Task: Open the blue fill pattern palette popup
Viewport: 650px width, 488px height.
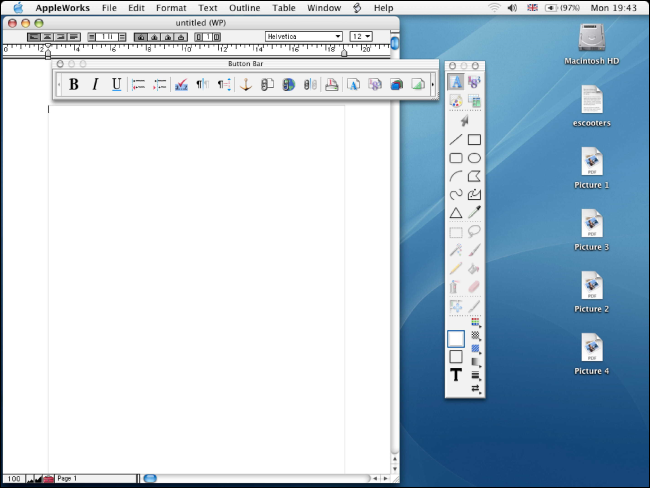Action: [x=475, y=349]
